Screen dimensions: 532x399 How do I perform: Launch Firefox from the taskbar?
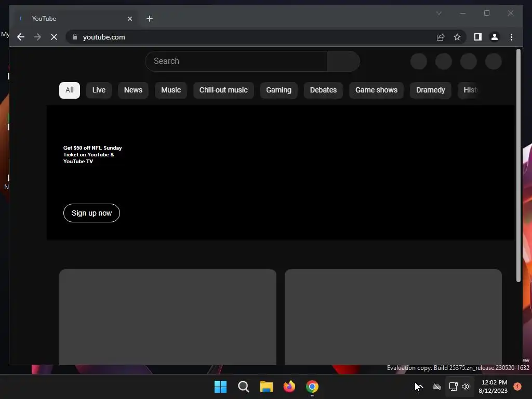[x=289, y=387]
